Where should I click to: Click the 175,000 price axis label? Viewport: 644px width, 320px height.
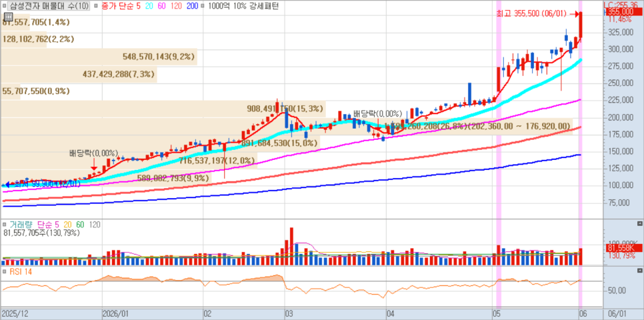point(621,134)
